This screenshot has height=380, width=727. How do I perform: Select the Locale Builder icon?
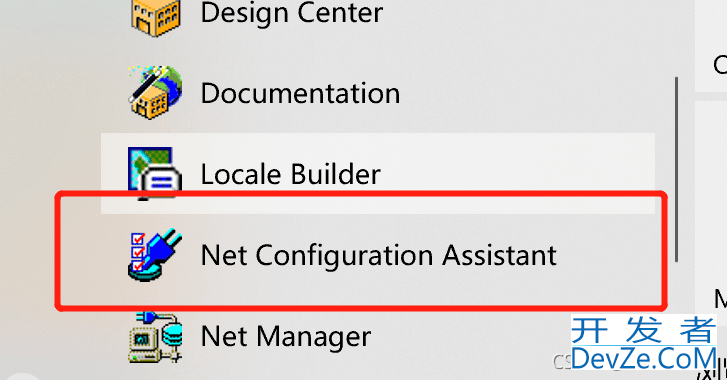tap(155, 173)
